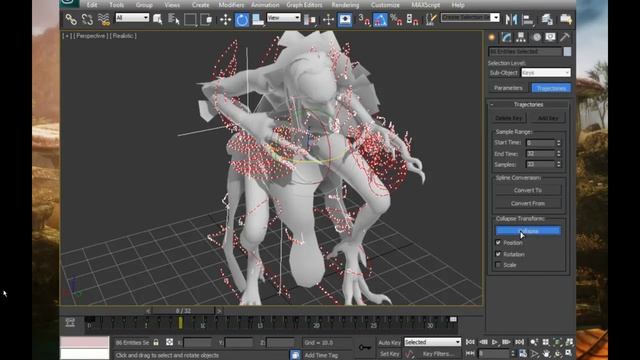Click the Samples spinner arrows

559,164
